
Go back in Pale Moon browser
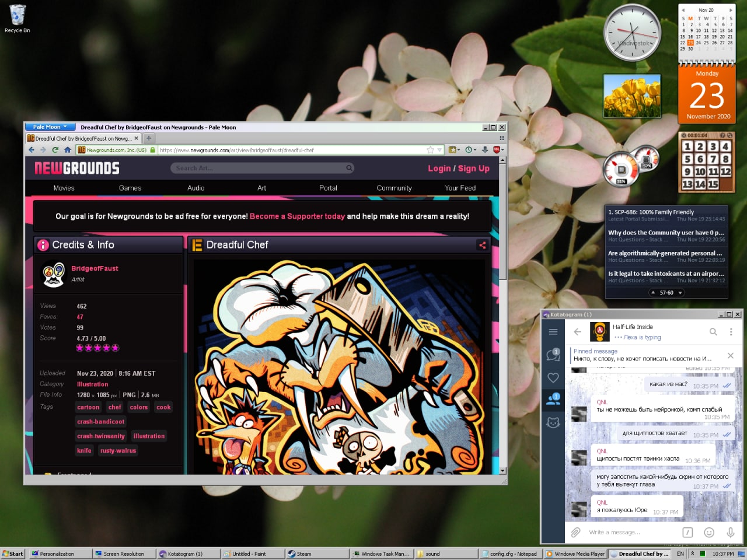[32, 150]
